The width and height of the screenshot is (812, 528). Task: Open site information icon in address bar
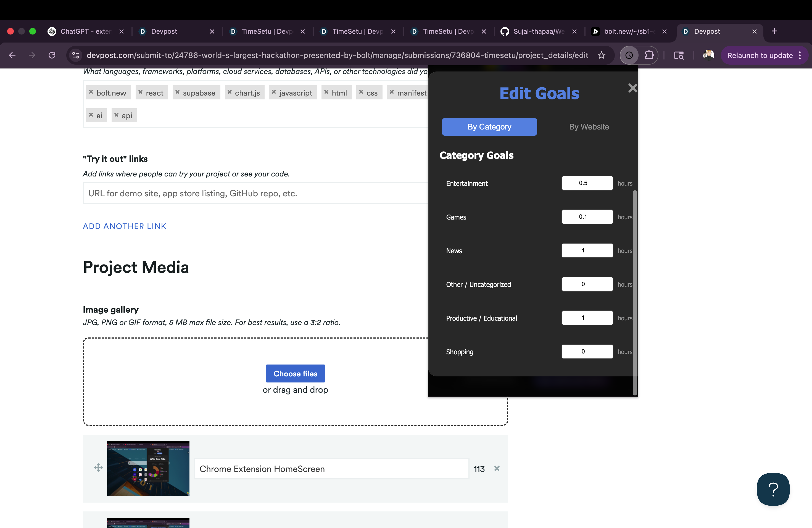(76, 55)
